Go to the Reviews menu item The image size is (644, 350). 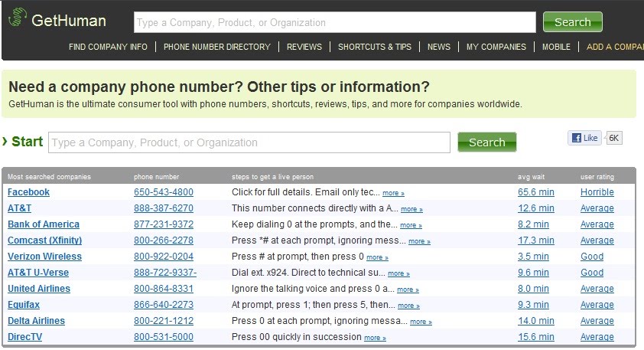click(304, 47)
